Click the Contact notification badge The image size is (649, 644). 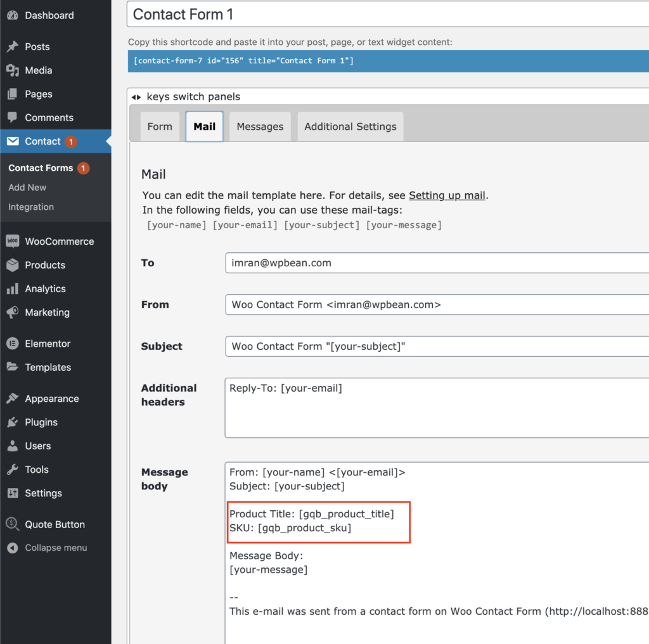click(x=71, y=141)
